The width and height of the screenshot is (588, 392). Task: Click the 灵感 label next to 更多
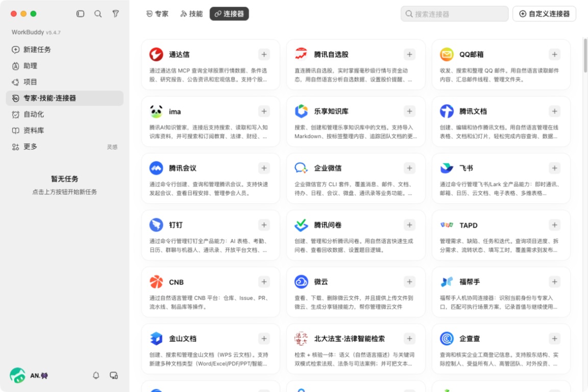[x=112, y=147]
